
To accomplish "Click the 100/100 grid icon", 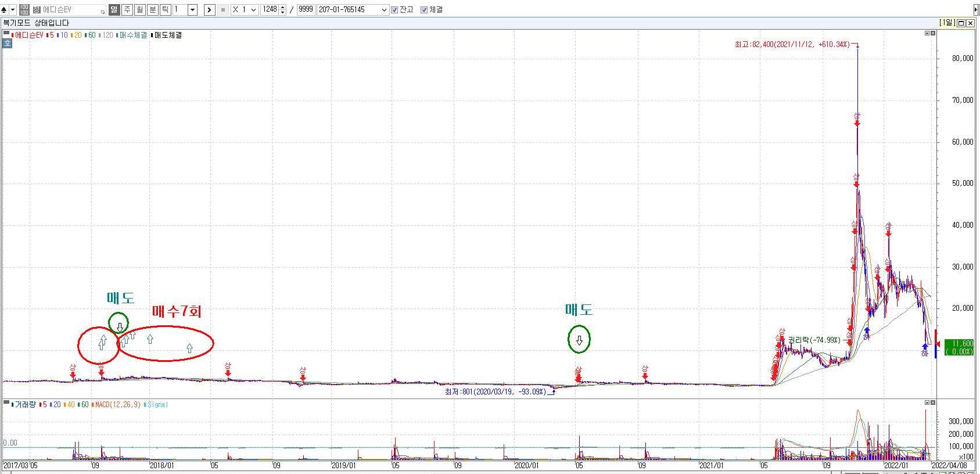I will point(24,10).
